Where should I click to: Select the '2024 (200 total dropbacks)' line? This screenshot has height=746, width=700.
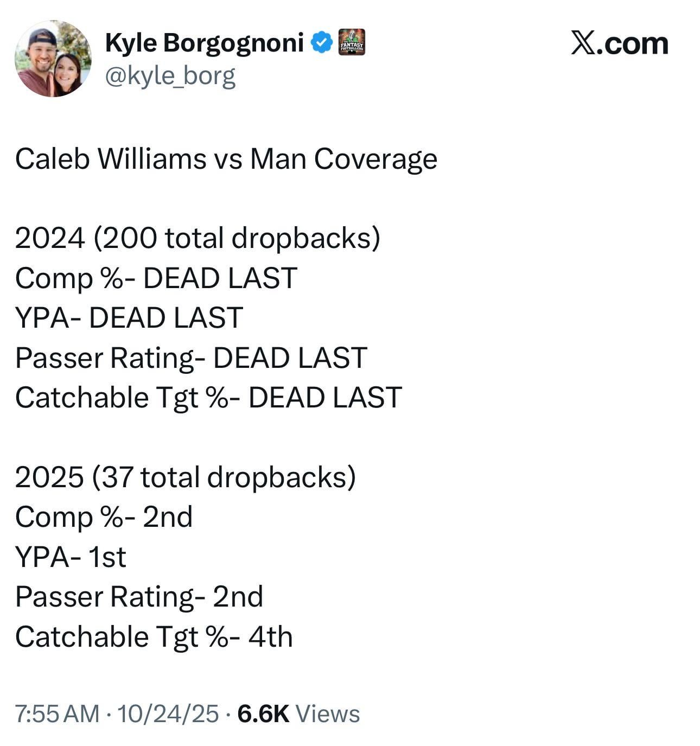point(198,238)
